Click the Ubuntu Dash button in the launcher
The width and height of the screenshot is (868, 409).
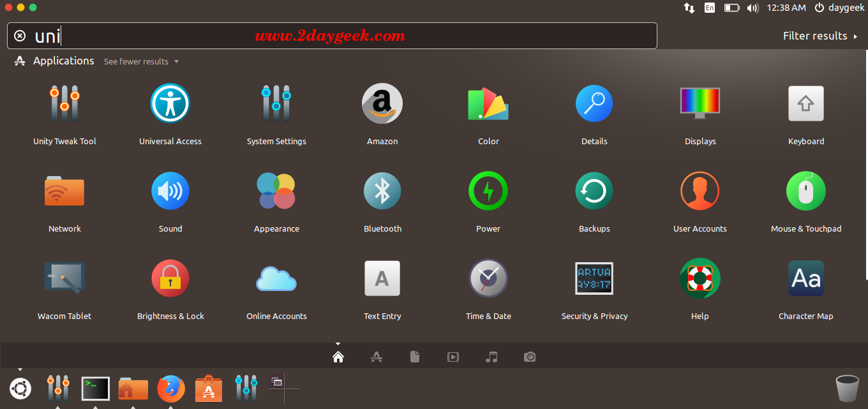click(x=20, y=388)
